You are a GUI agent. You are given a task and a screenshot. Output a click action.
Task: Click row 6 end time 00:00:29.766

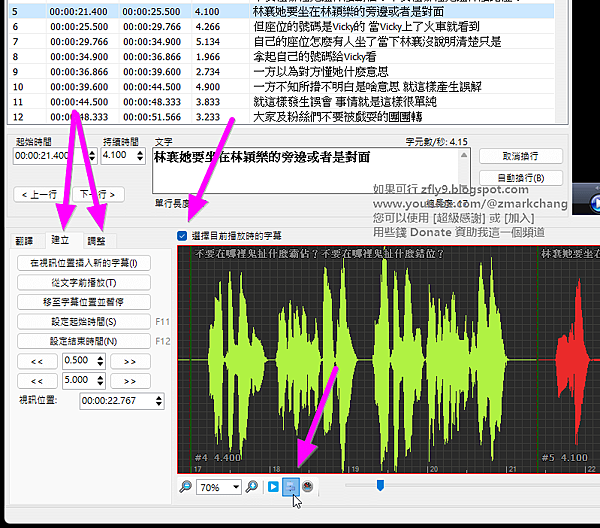152,27
